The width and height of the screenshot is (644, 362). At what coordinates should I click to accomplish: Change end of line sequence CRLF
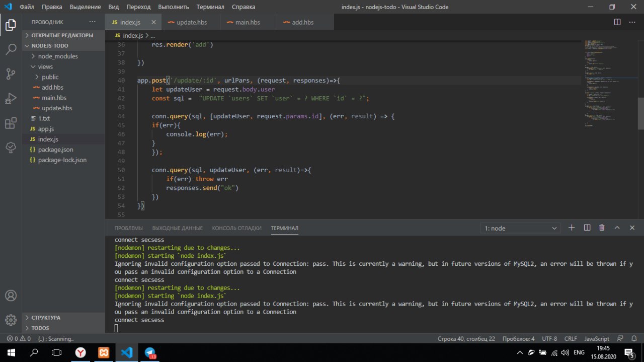pyautogui.click(x=571, y=339)
